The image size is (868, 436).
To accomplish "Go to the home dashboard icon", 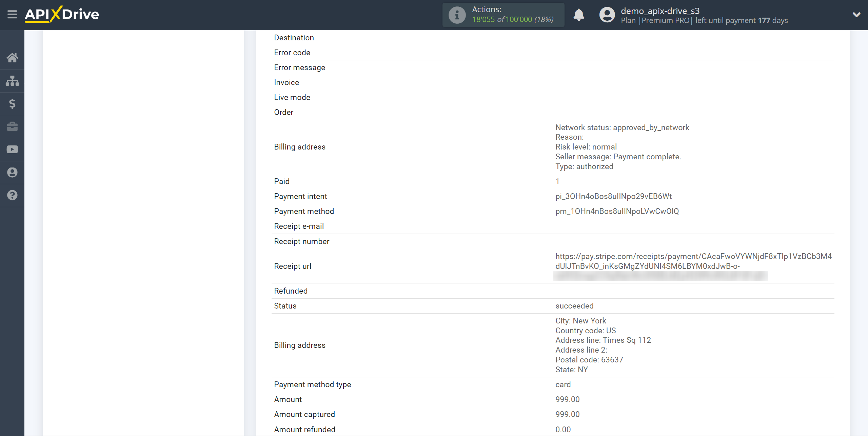I will coord(12,58).
